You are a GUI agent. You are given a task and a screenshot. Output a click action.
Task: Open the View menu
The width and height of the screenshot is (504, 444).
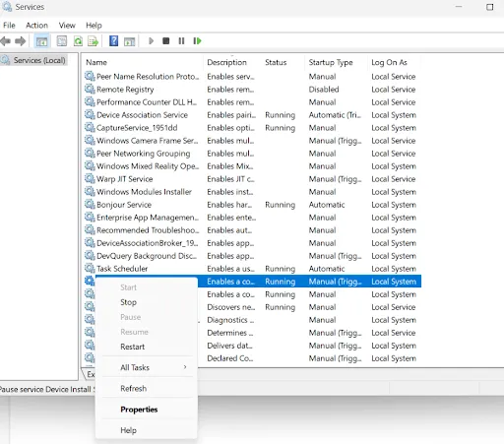(x=67, y=26)
